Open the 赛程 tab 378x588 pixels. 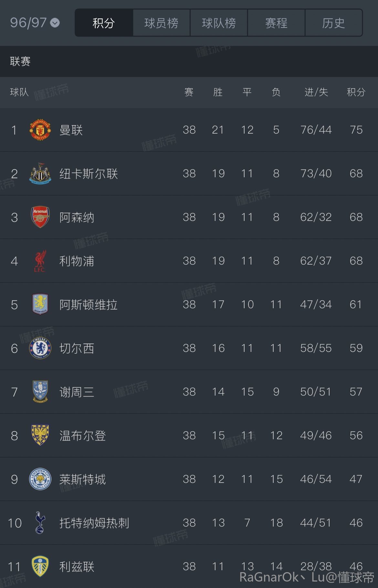click(x=276, y=23)
